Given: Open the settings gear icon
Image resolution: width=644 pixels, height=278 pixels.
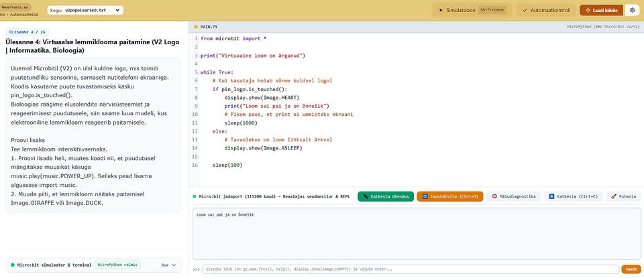Looking at the screenshot, I should coord(632,10).
